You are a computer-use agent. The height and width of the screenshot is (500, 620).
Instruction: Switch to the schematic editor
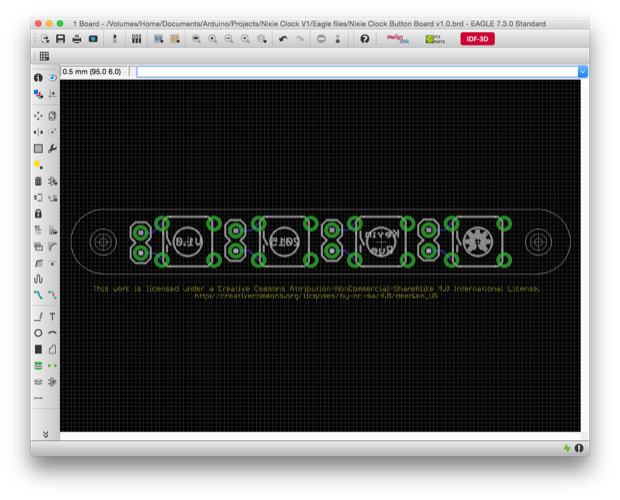click(115, 39)
